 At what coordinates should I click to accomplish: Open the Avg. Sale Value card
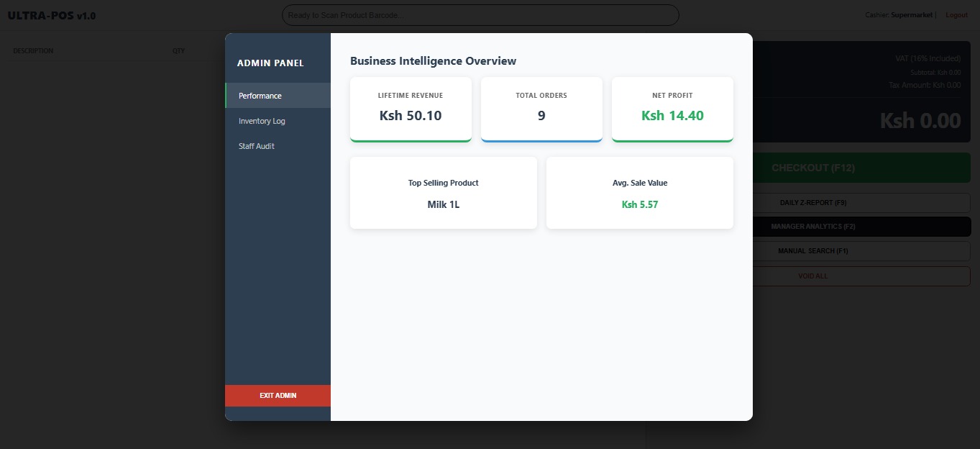point(639,192)
